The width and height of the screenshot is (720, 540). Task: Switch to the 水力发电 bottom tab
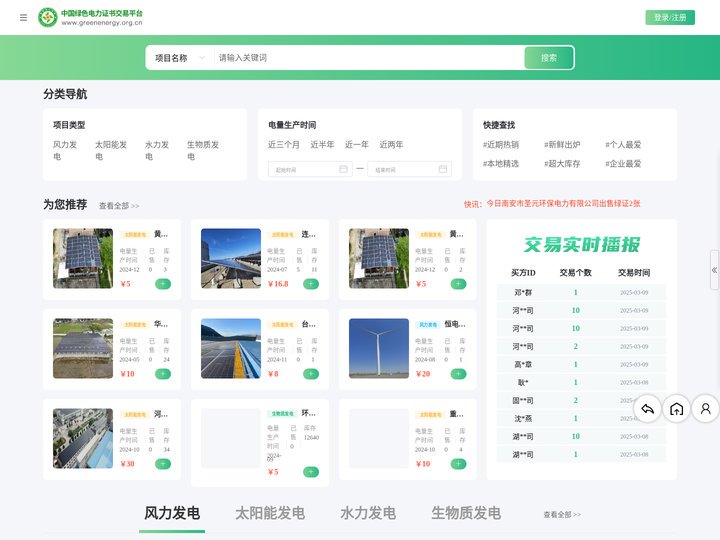(368, 513)
